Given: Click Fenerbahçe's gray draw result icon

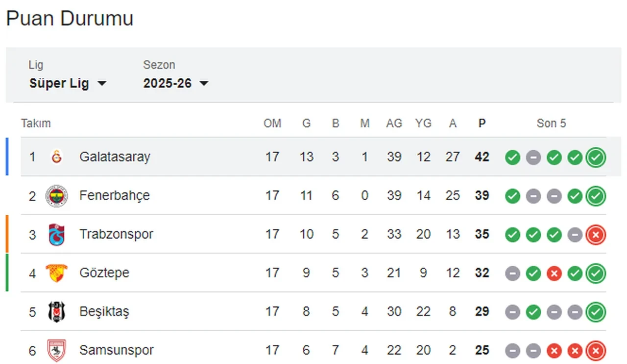Looking at the screenshot, I should 533,196.
